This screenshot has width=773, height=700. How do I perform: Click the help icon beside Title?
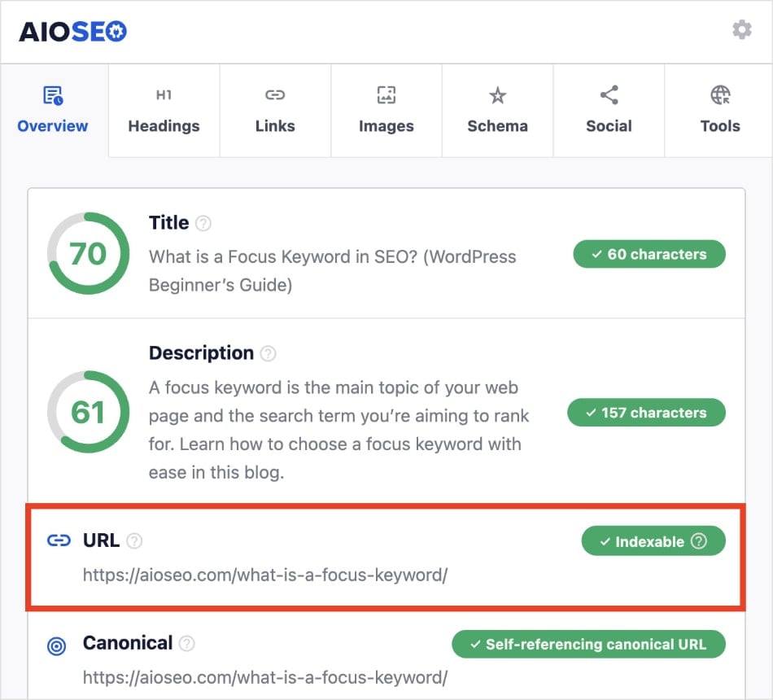(x=203, y=223)
